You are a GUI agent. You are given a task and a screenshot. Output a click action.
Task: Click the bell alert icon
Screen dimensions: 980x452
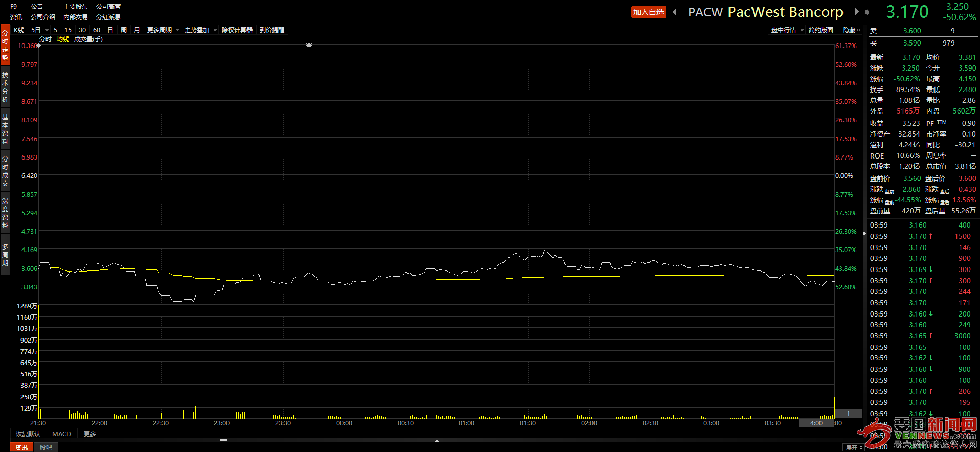click(x=867, y=12)
